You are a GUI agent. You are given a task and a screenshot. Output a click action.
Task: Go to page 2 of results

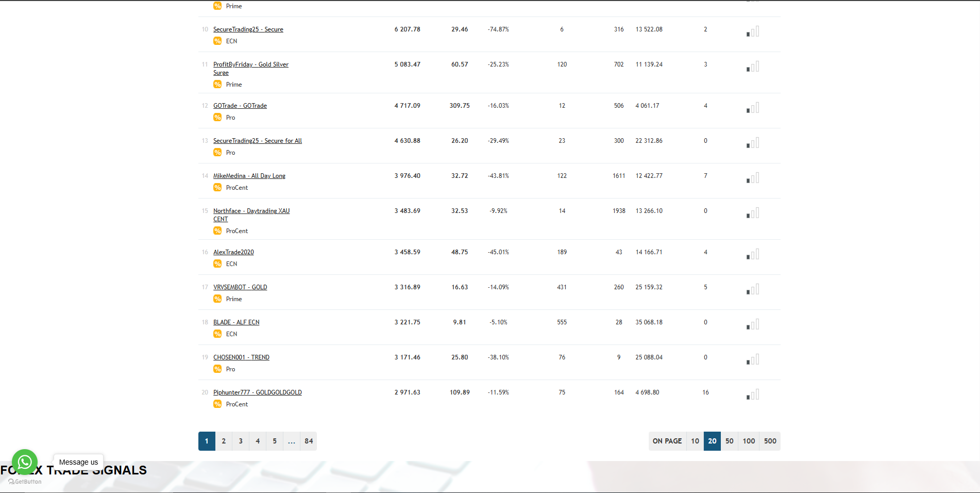click(x=224, y=441)
